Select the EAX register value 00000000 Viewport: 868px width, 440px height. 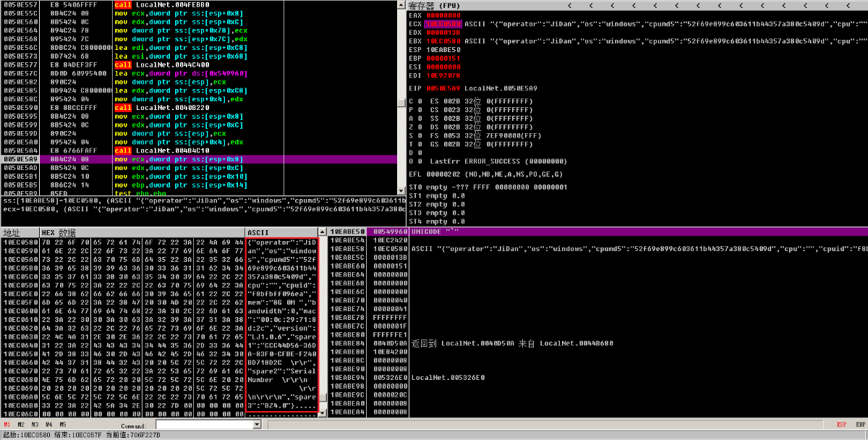443,15
